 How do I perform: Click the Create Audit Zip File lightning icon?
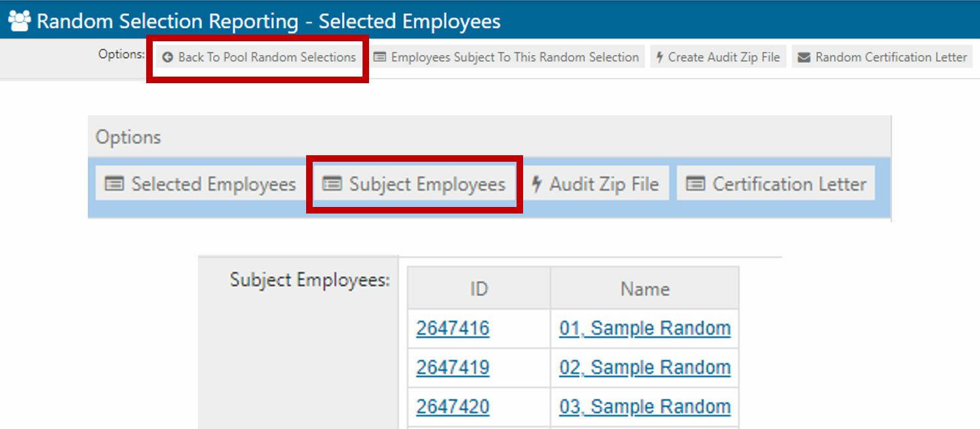pos(660,58)
